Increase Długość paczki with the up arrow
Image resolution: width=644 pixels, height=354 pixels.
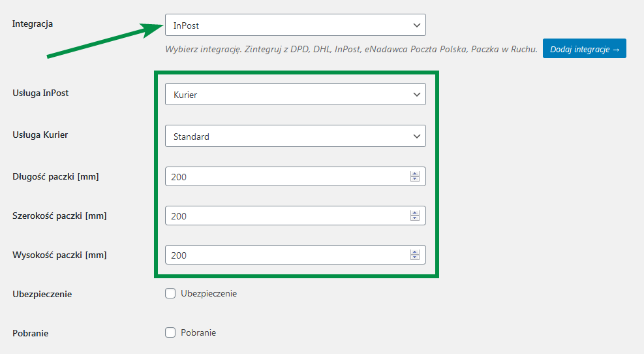tap(415, 174)
